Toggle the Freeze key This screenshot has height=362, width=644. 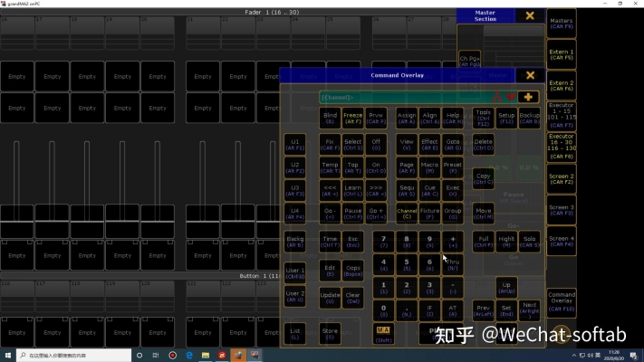[x=353, y=118]
